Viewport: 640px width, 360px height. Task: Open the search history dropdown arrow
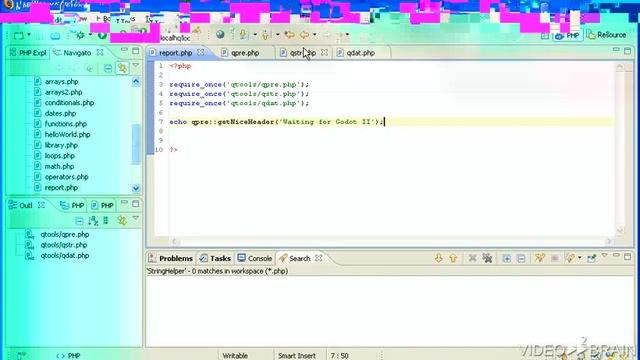pos(580,258)
